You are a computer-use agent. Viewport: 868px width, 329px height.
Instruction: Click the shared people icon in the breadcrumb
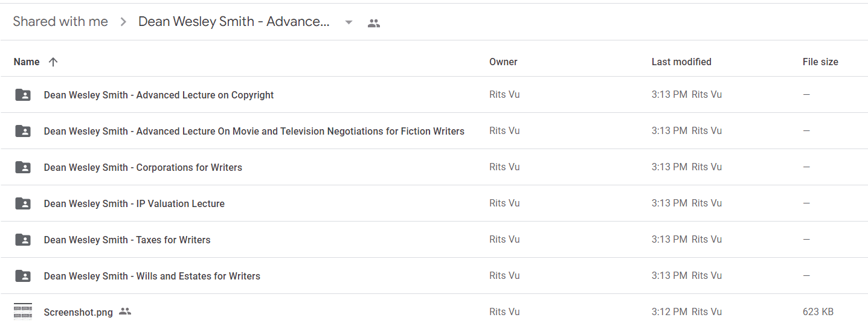(374, 24)
